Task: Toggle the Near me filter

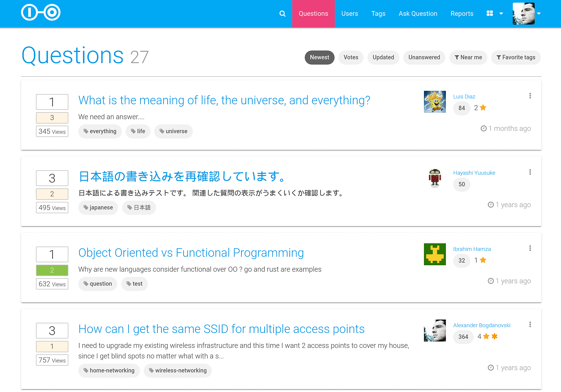Action: click(468, 58)
